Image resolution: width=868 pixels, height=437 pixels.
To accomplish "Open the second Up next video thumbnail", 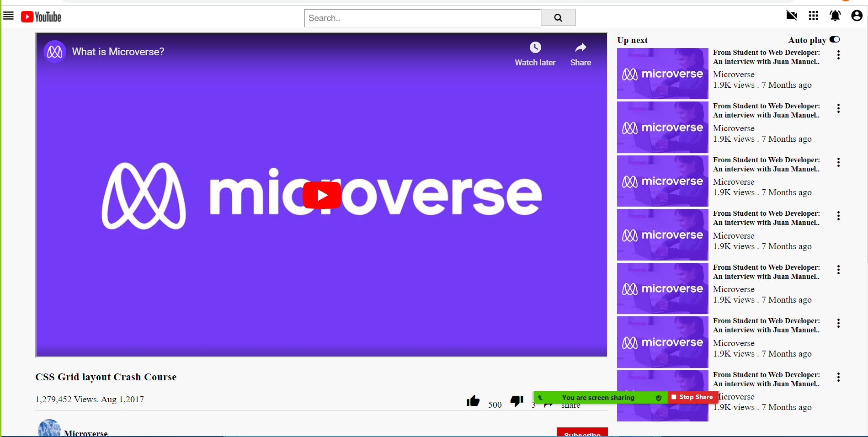I will point(662,128).
